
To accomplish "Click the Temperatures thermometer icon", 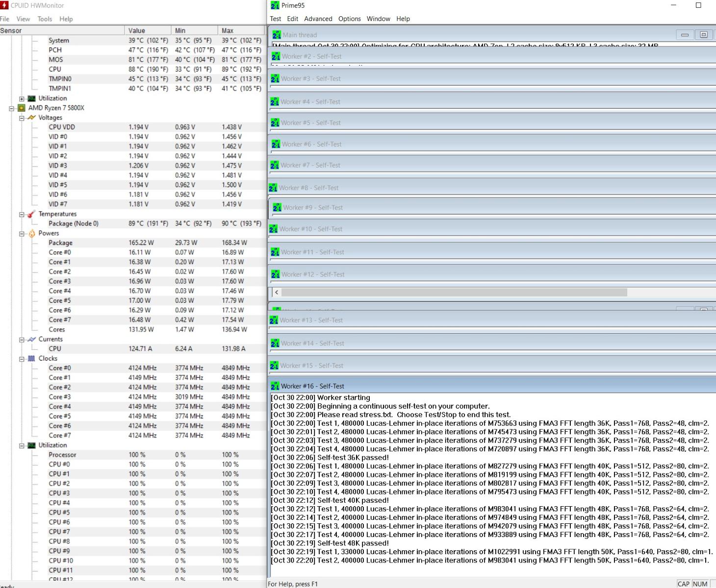I will (32, 214).
